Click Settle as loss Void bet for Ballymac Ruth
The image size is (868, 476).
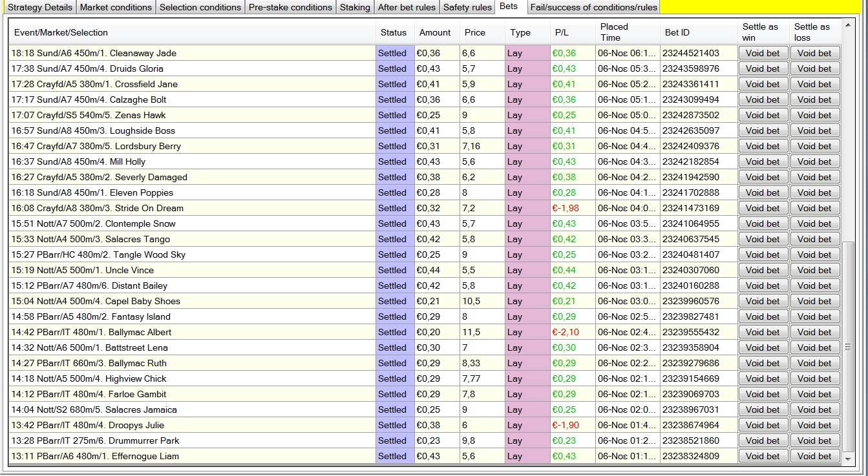[x=814, y=363]
